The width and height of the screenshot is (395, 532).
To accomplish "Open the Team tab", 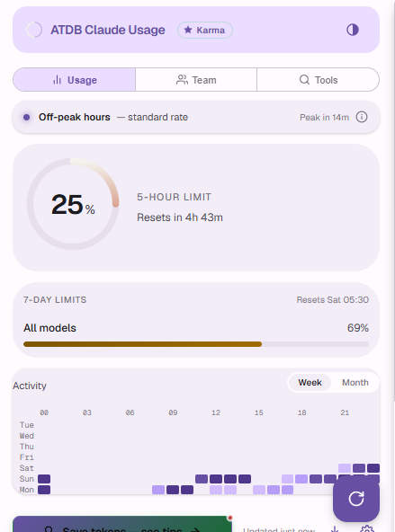I will click(196, 80).
